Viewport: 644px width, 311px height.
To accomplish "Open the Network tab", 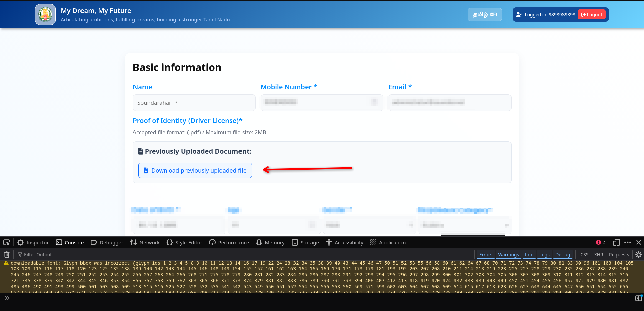I will (x=145, y=242).
